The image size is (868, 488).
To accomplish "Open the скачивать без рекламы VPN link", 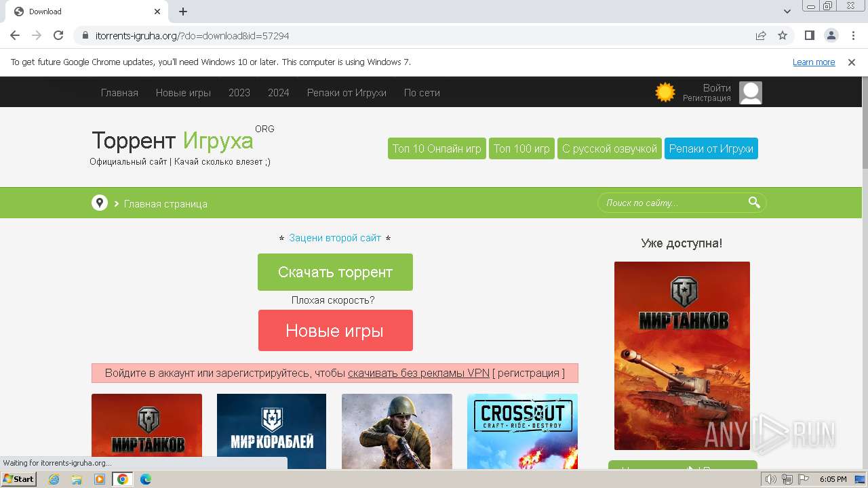I will [x=418, y=373].
